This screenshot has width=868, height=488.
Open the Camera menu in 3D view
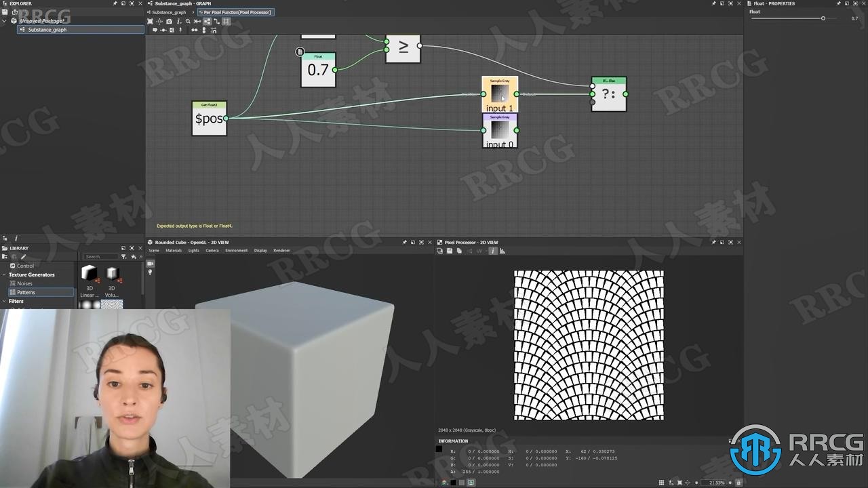[x=212, y=251]
